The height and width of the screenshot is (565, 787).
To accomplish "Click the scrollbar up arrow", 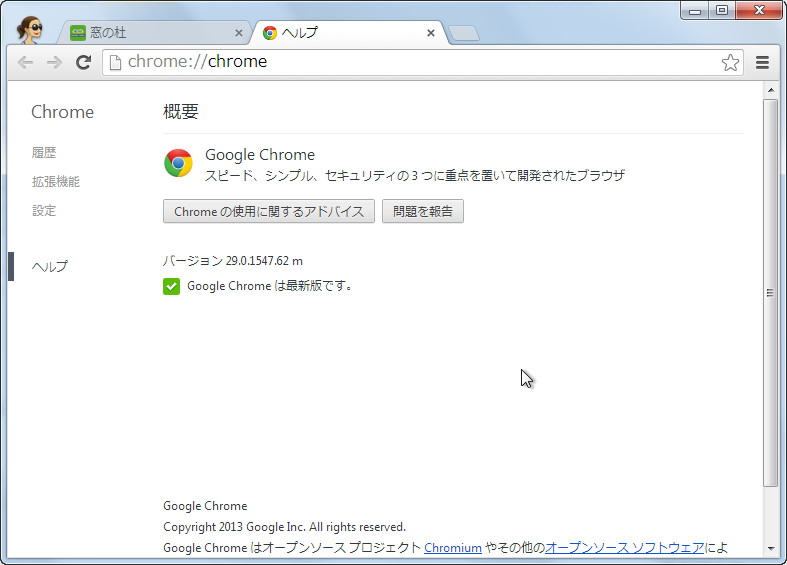I will pyautogui.click(x=771, y=90).
